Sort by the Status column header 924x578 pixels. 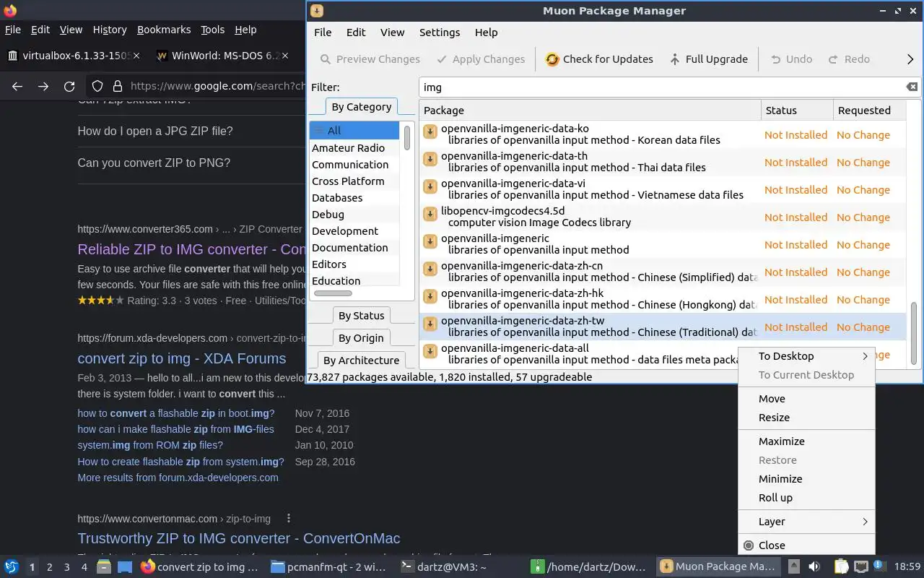[x=797, y=111]
